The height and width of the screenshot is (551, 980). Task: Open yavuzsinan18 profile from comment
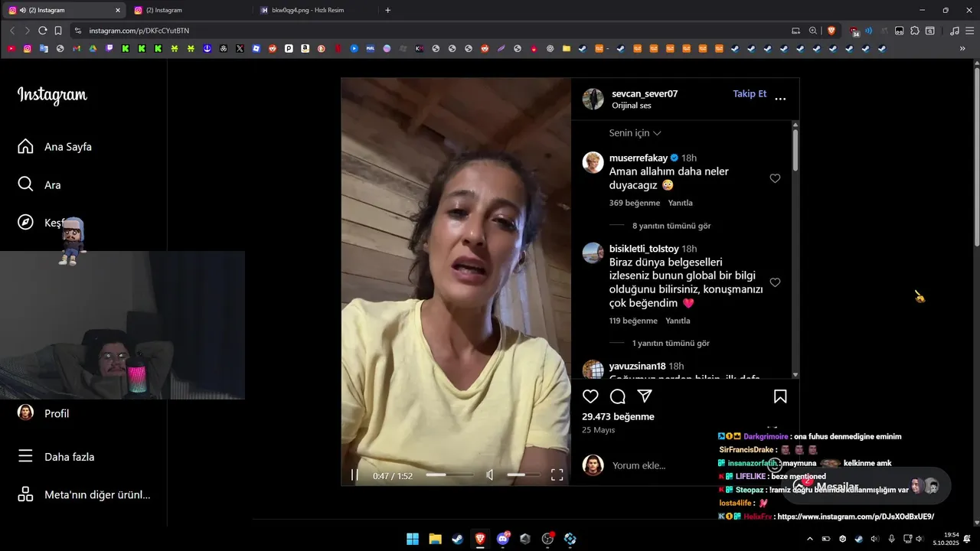637,366
